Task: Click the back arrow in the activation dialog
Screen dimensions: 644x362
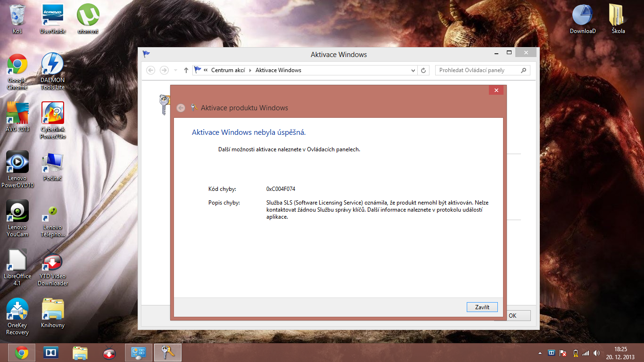Action: point(181,108)
